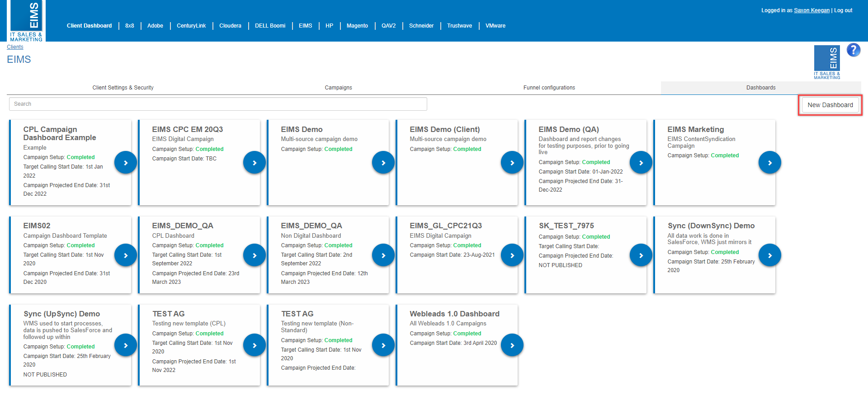
Task: Open Client Dashboard in top navigation
Action: (89, 26)
